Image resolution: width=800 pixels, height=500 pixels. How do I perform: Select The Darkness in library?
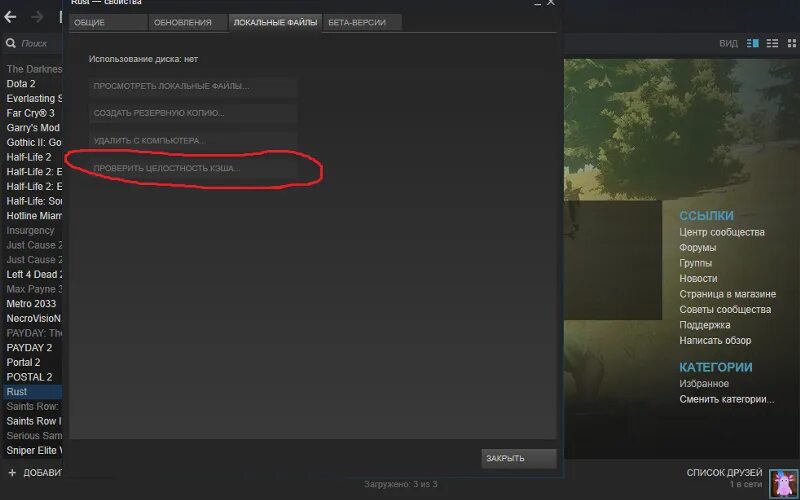34,69
